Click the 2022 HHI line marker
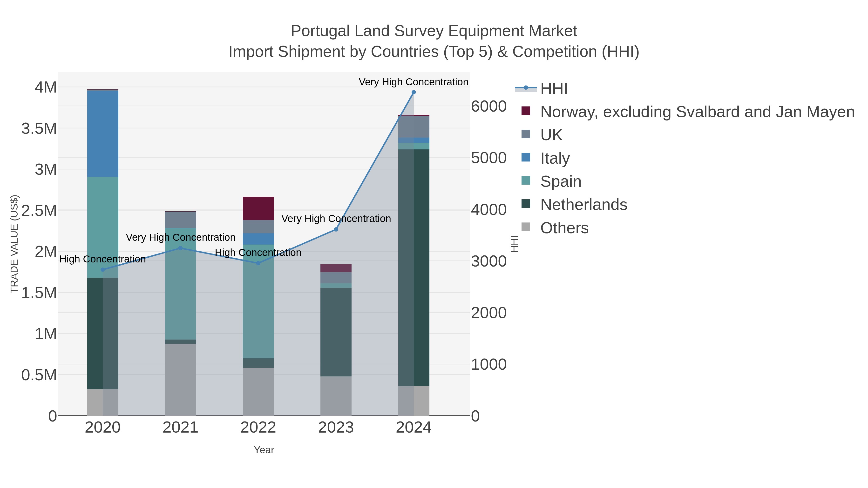The height and width of the screenshot is (488, 868). click(x=258, y=263)
